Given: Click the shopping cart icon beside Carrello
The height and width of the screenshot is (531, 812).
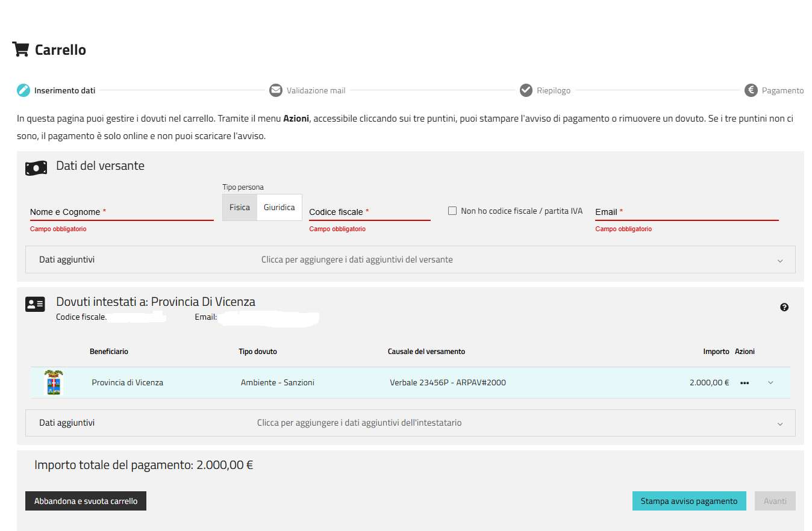Looking at the screenshot, I should (20, 49).
